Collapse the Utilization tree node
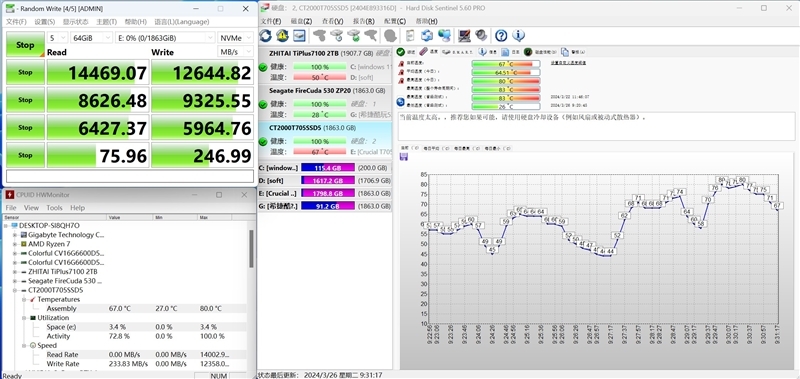 pos(24,318)
